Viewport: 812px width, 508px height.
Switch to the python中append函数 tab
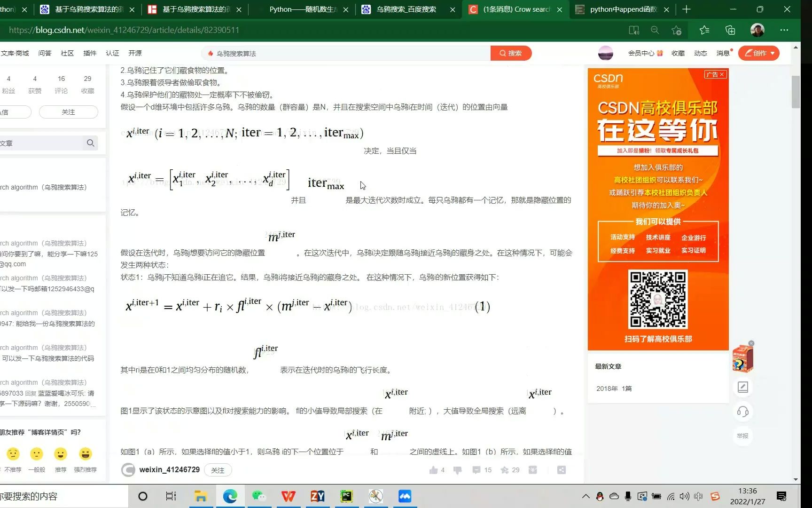(623, 9)
